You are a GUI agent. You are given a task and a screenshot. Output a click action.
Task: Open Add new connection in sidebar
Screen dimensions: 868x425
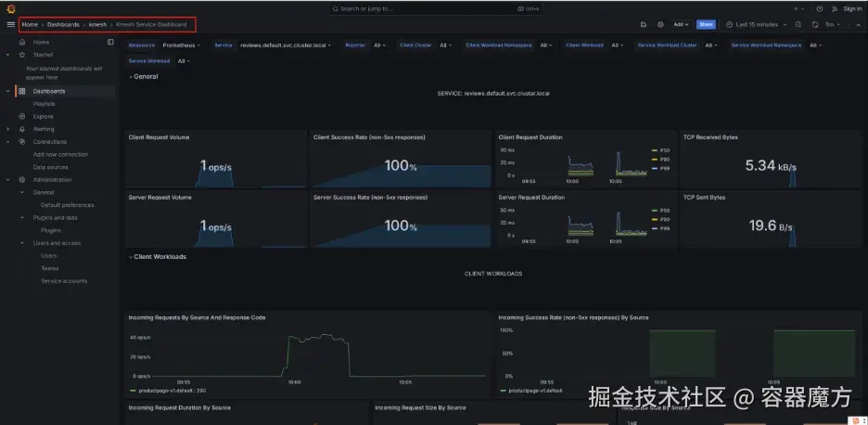click(x=60, y=155)
